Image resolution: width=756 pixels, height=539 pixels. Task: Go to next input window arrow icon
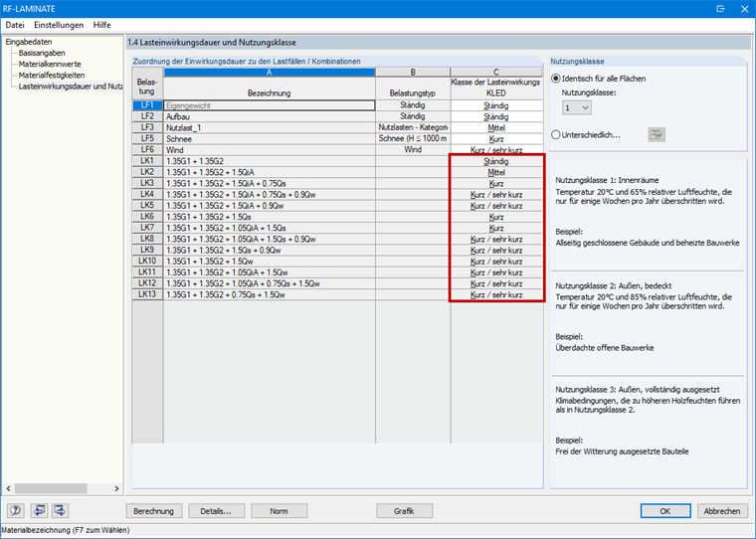coord(60,510)
